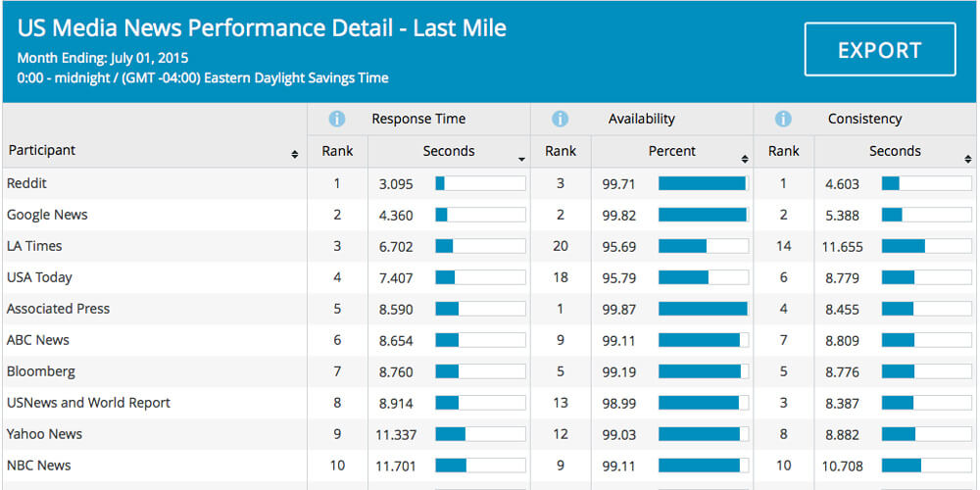Viewport: 980px width, 490px height.
Task: Select USNews and World Report row
Action: (x=490, y=403)
